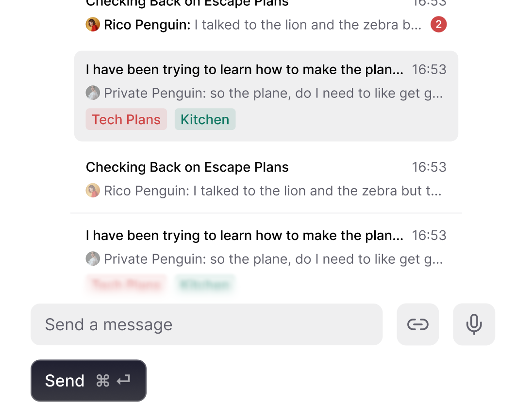
Task: Click Rico Penguin's avatar in the fully visible Escape Plans conversation
Action: [93, 191]
